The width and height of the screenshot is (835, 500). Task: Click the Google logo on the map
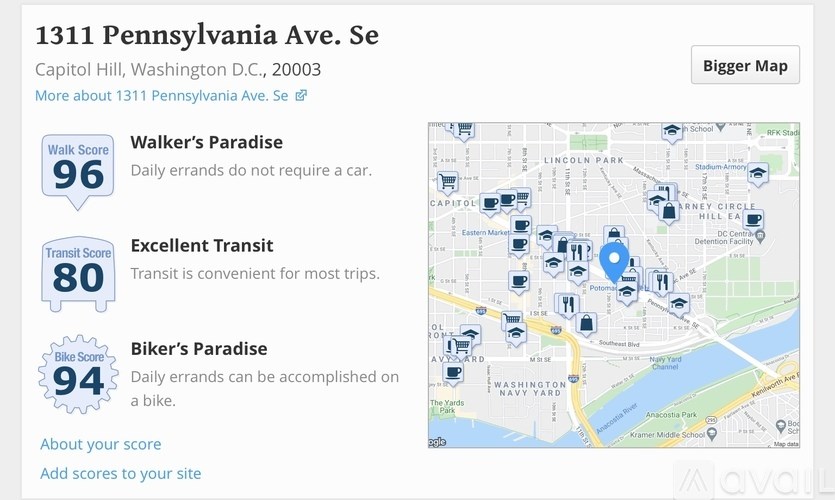click(x=437, y=442)
